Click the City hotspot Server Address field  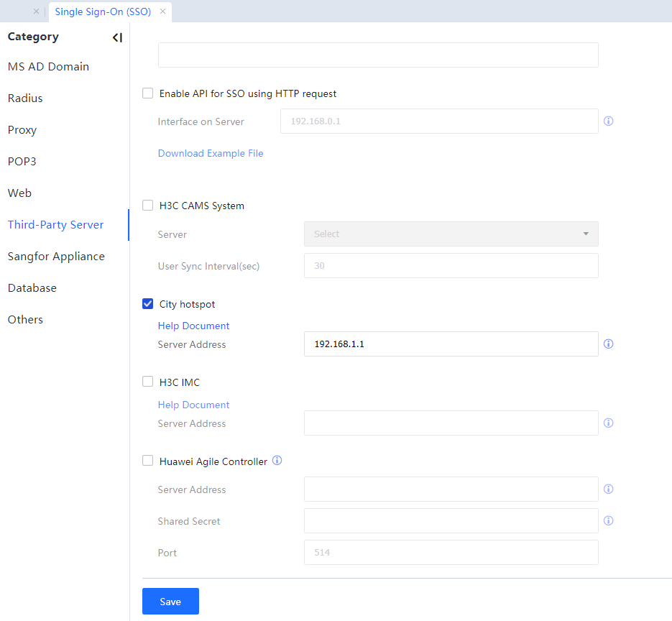tap(451, 344)
